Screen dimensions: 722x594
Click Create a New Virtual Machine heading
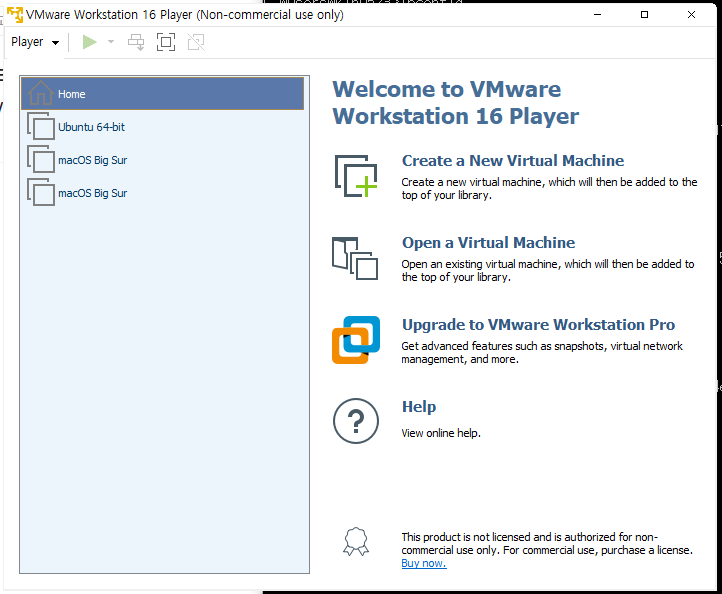[x=513, y=161]
